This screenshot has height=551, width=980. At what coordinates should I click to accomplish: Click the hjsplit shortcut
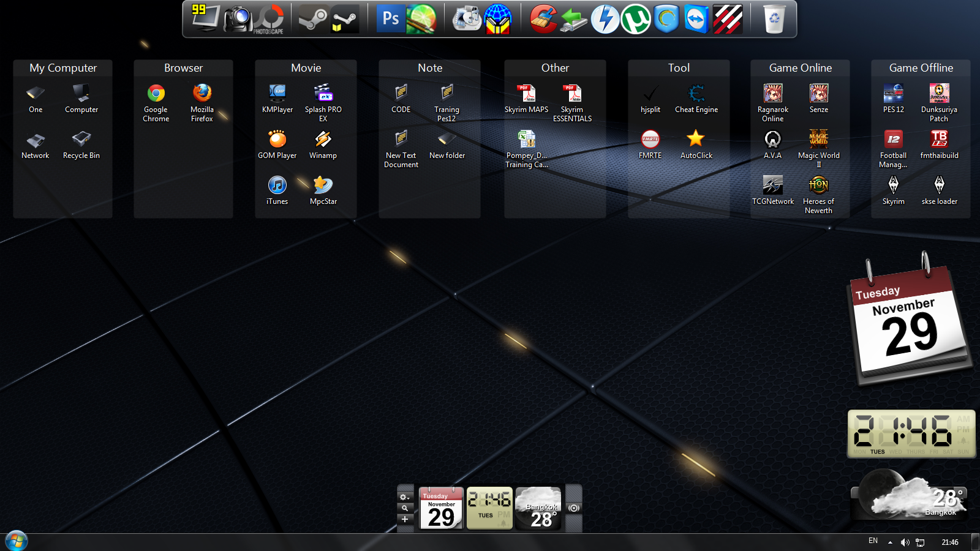(650, 99)
